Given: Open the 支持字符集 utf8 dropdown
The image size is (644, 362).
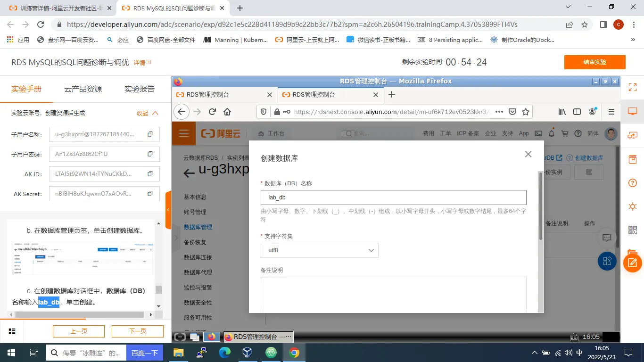Looking at the screenshot, I should pos(320,250).
